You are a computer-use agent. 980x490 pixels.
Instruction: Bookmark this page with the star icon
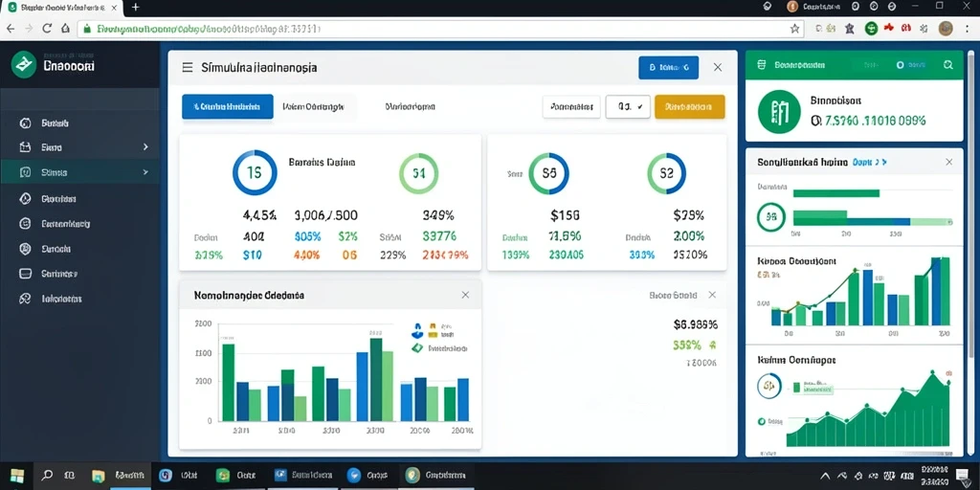point(795,28)
